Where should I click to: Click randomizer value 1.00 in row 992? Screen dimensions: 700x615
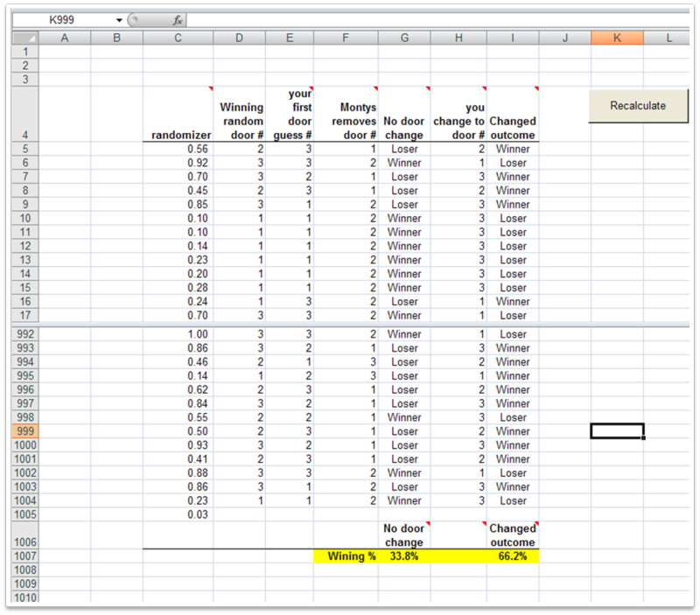tap(178, 334)
